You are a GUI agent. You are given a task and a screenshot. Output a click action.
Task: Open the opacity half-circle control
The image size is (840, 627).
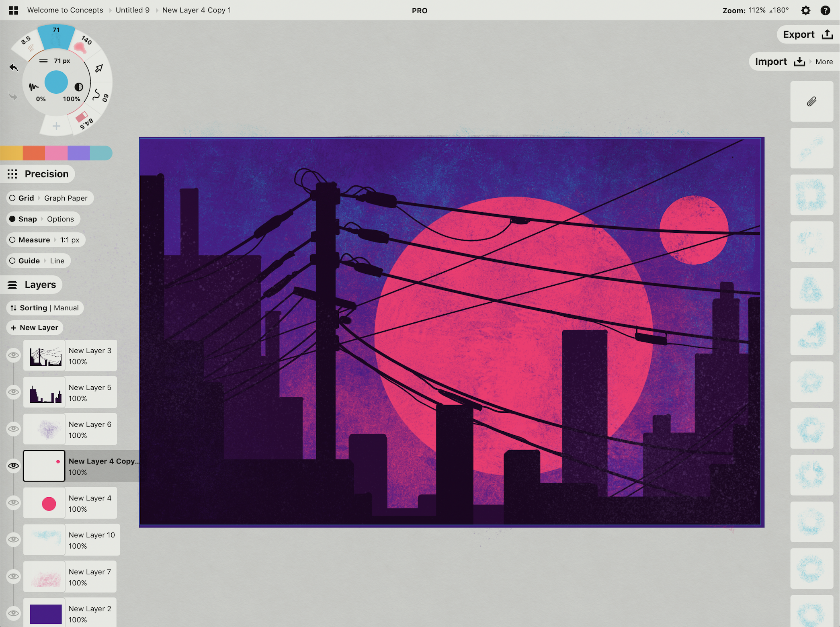pos(79,87)
